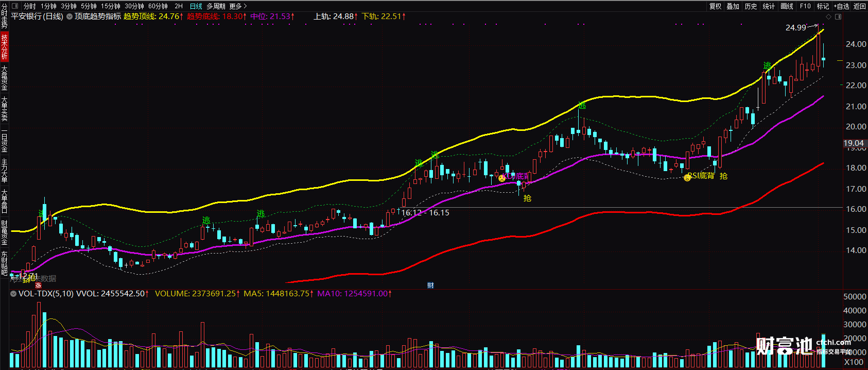Screen dimensions: 868x370
Task: Add stock via +自选 button
Action: pyautogui.click(x=841, y=6)
